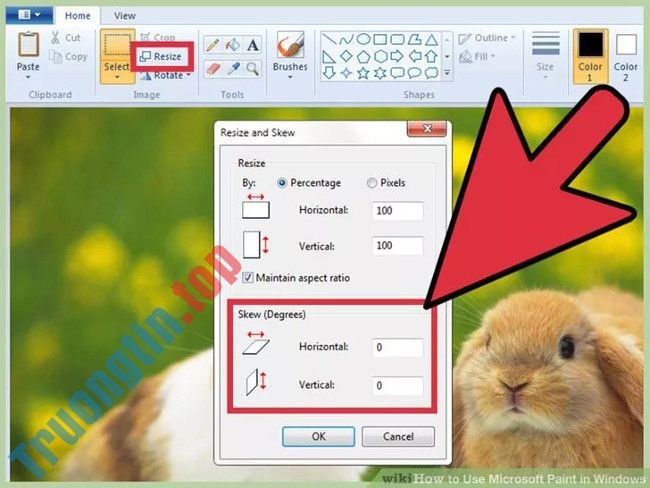
Task: Switch to the View tab
Action: coord(125,16)
